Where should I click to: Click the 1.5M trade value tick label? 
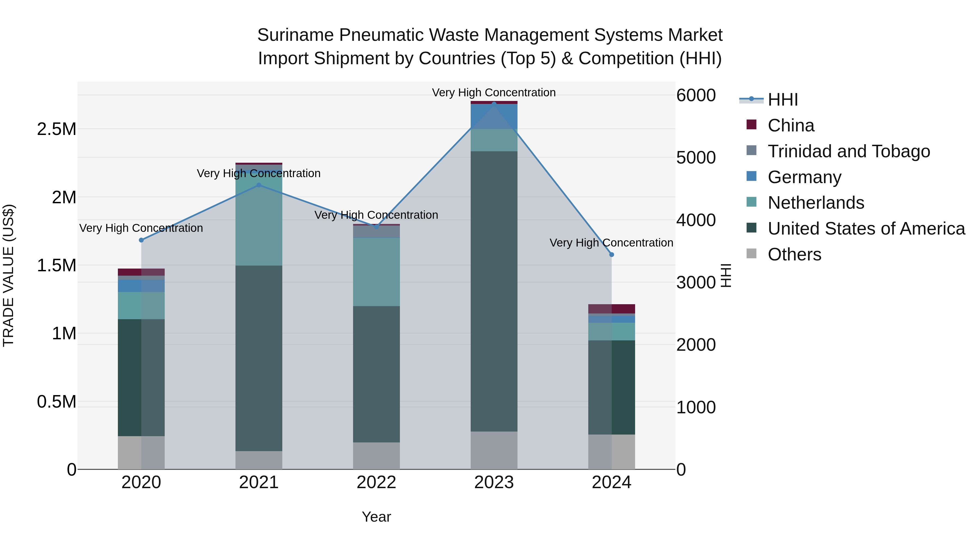57,265
